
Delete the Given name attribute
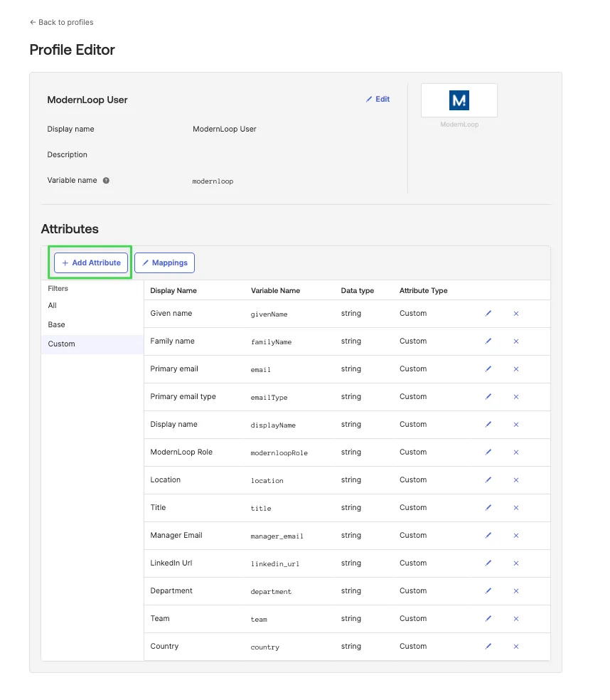click(516, 314)
